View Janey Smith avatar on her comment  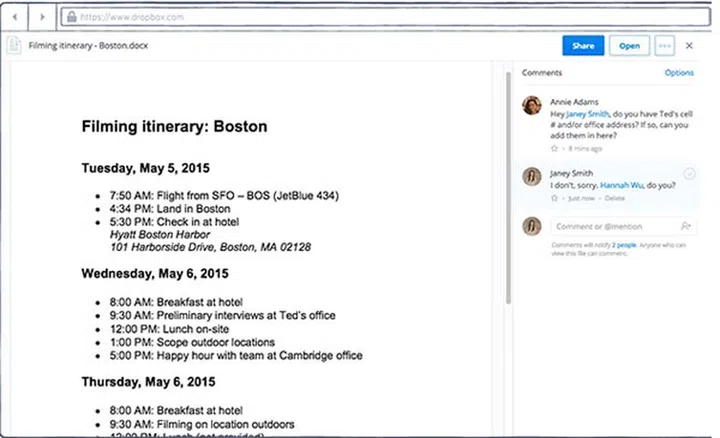(x=532, y=177)
